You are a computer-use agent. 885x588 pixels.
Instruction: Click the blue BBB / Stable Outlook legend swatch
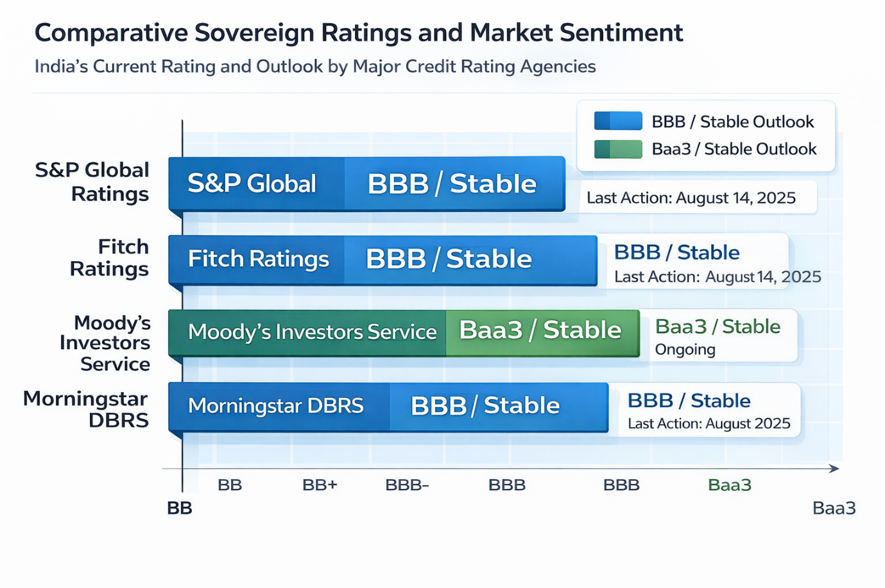(618, 121)
